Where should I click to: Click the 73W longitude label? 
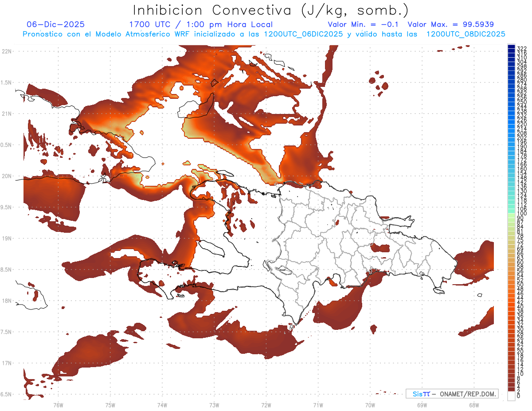pyautogui.click(x=214, y=405)
